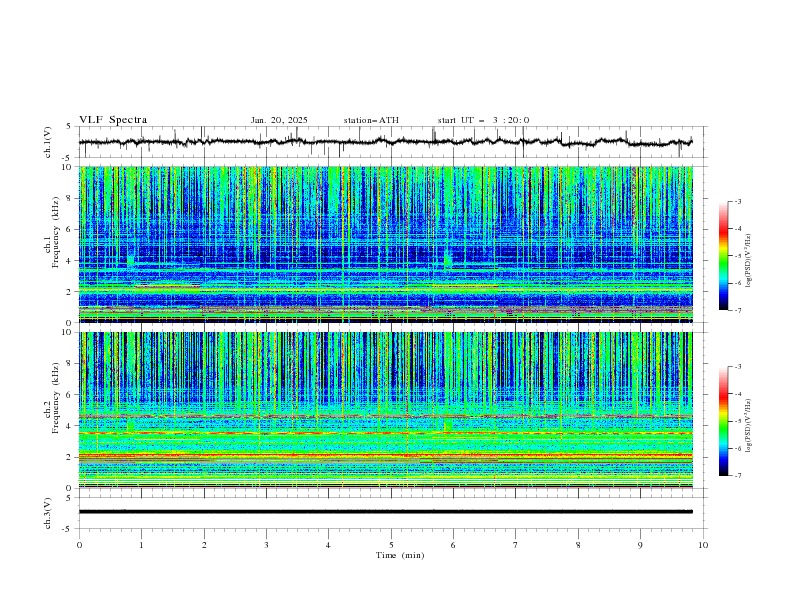Click time axis tick label "9"
The width and height of the screenshot is (792, 612).
[x=640, y=545]
